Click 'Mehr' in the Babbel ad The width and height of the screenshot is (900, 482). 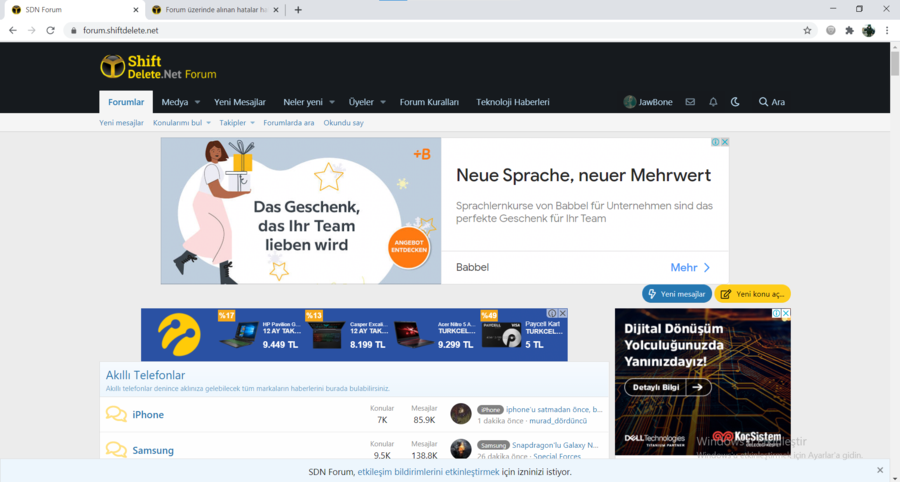(x=690, y=267)
